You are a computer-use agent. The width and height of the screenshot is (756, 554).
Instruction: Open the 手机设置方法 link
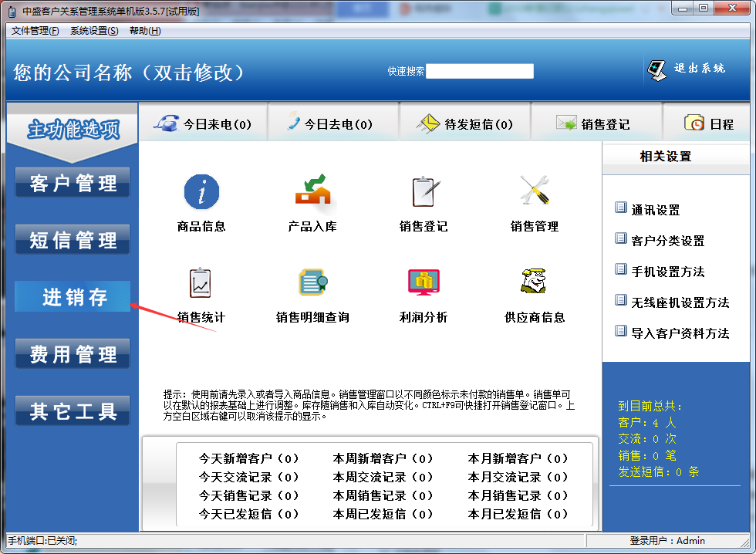(x=668, y=272)
